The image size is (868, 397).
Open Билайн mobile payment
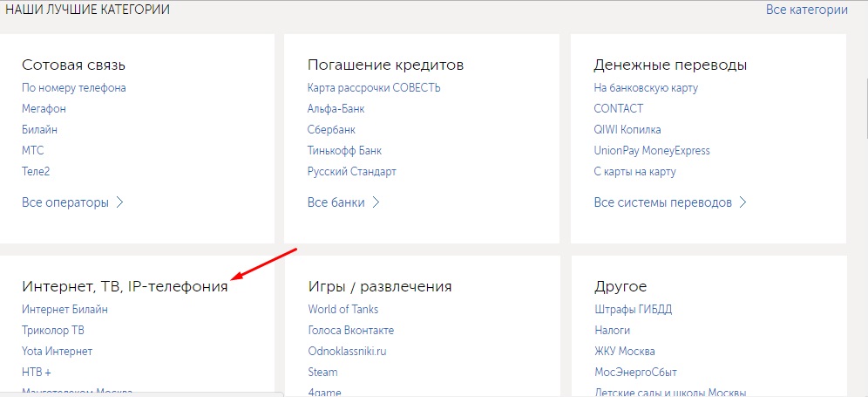(x=39, y=129)
